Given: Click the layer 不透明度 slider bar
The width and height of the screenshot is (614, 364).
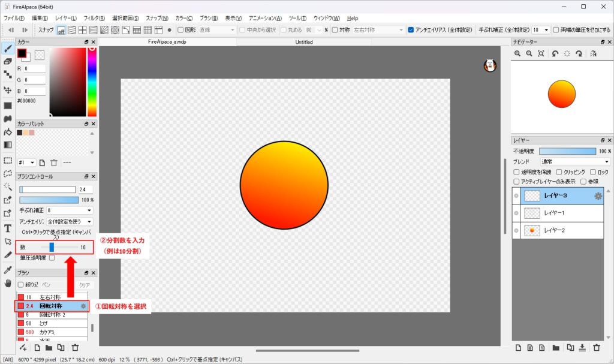Looking at the screenshot, I should point(568,151).
